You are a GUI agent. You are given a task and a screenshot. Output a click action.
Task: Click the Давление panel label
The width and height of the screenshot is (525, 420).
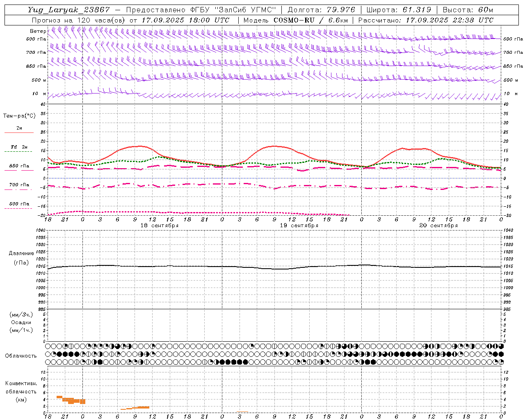coord(21,253)
